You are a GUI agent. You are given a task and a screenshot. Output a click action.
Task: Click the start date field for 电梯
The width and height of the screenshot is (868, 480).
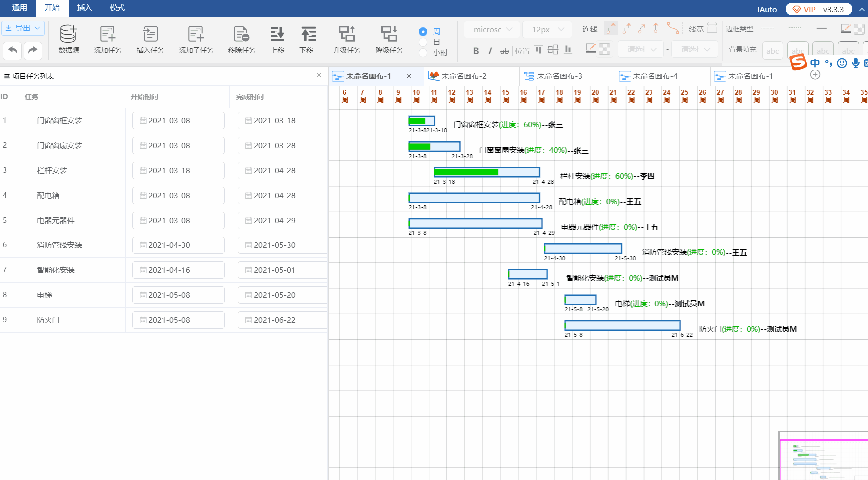[x=178, y=295]
